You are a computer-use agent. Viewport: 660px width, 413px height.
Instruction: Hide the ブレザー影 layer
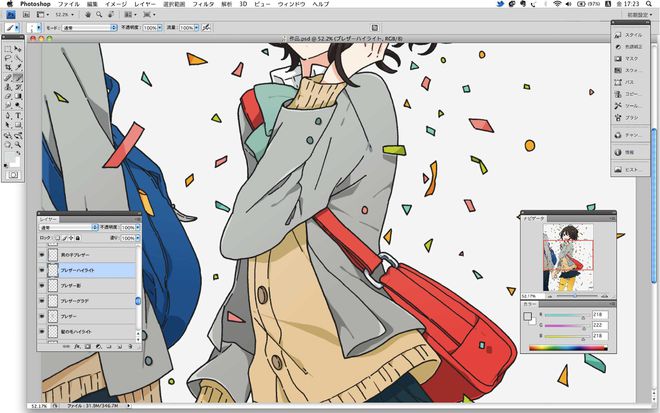pos(42,285)
